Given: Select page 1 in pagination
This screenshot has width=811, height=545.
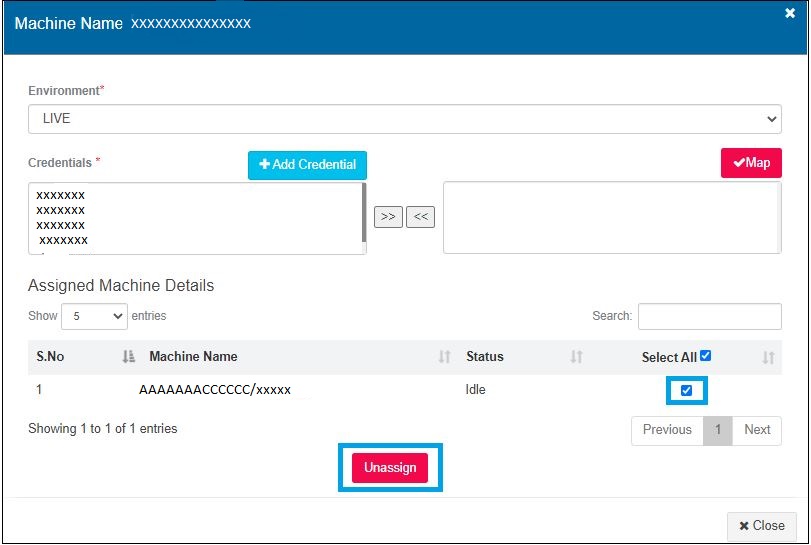Looking at the screenshot, I should click(717, 430).
